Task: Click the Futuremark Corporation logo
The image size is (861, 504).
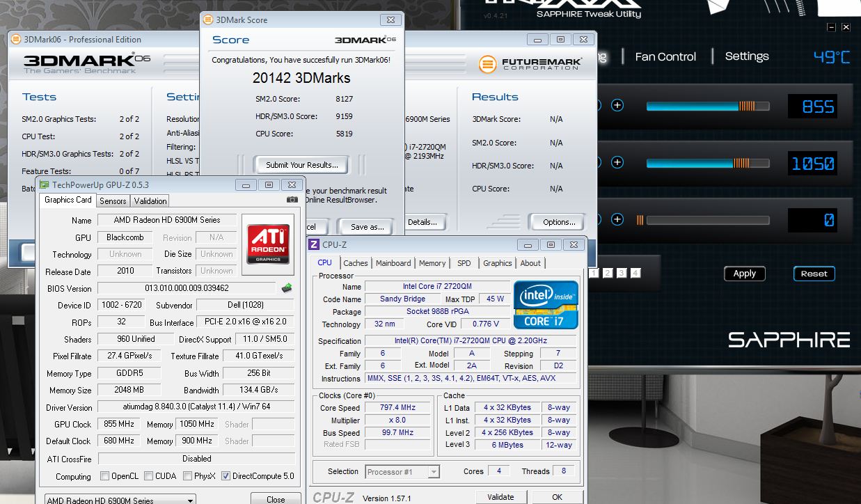Action: pos(530,64)
